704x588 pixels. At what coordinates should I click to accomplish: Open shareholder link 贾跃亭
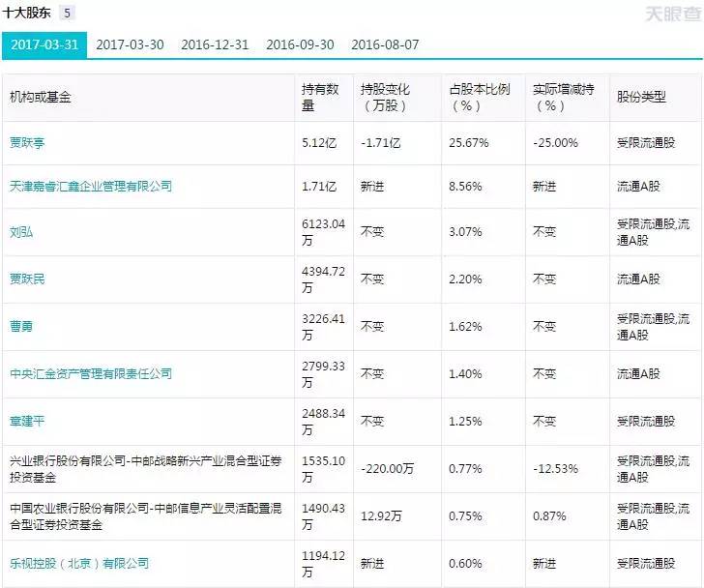[27, 143]
